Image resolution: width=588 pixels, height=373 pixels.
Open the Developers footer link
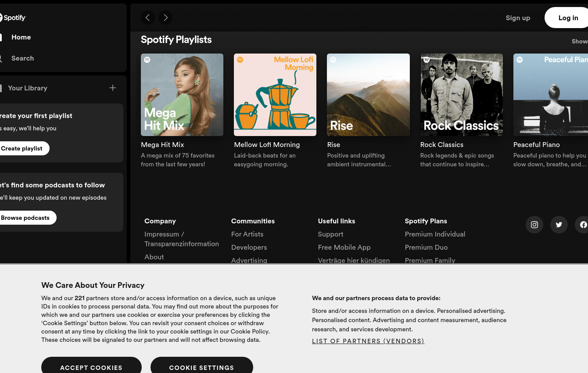tap(249, 247)
